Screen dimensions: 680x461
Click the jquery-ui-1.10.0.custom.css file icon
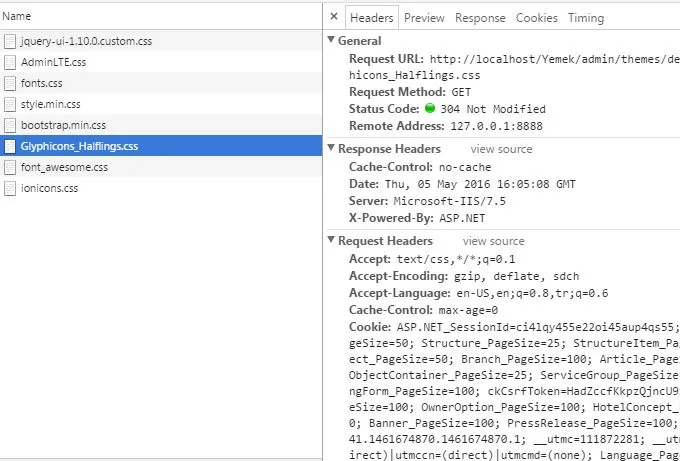(10, 41)
